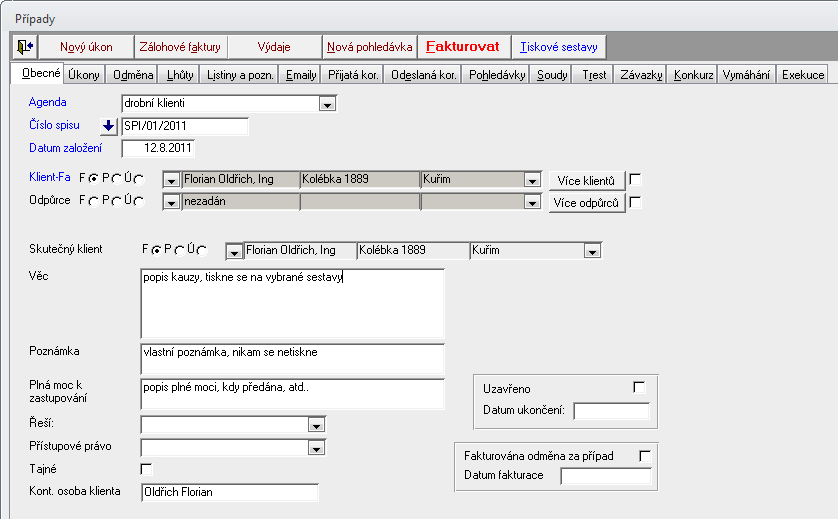Click the Datum fakturace field
The image size is (838, 519).
(606, 476)
